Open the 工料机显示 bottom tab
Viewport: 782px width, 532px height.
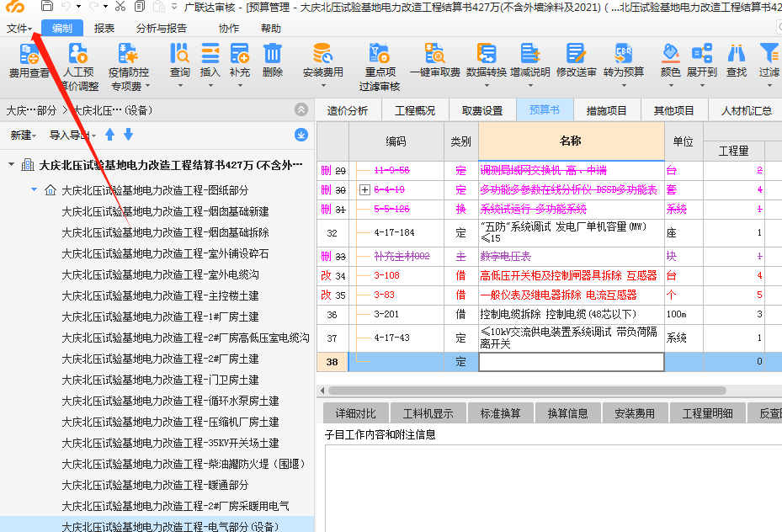428,413
